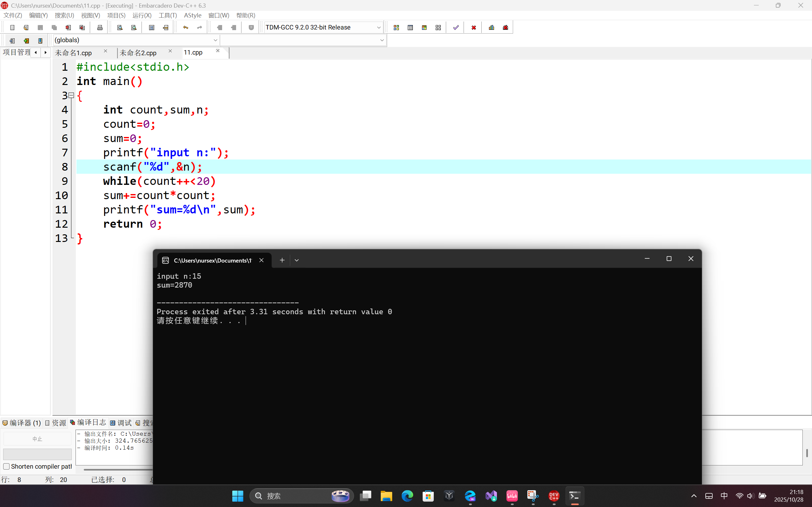The image size is (812, 507).
Task: Open the Dev-C++ taskbar icon
Action: [x=554, y=496]
